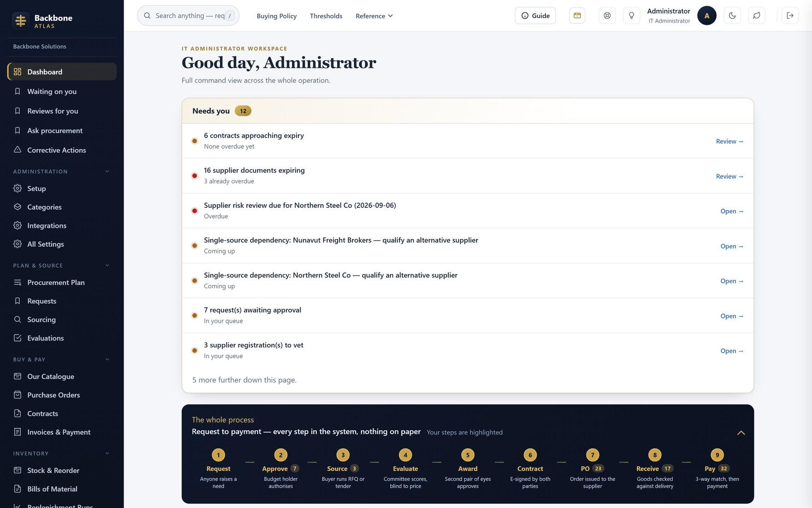This screenshot has width=812, height=508.
Task: Select Dashboard in sidebar
Action: [x=62, y=72]
